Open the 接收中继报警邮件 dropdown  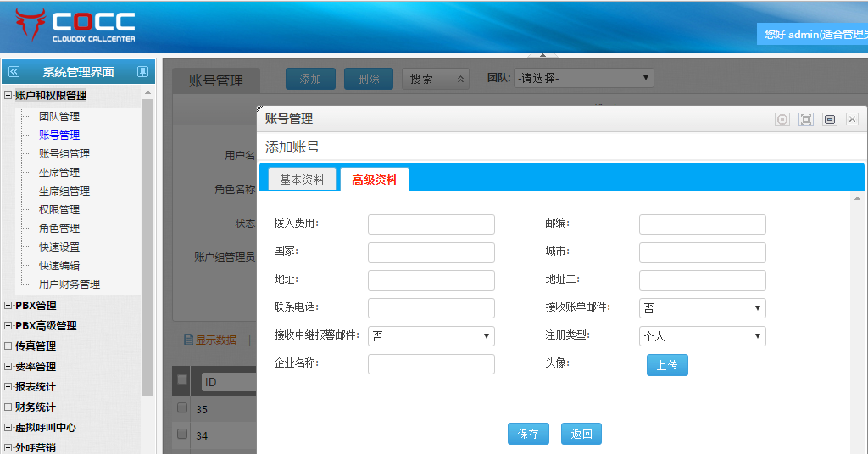[431, 336]
